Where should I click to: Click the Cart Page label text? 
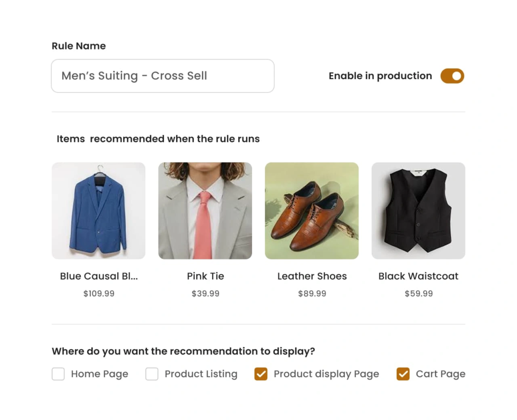tap(440, 374)
